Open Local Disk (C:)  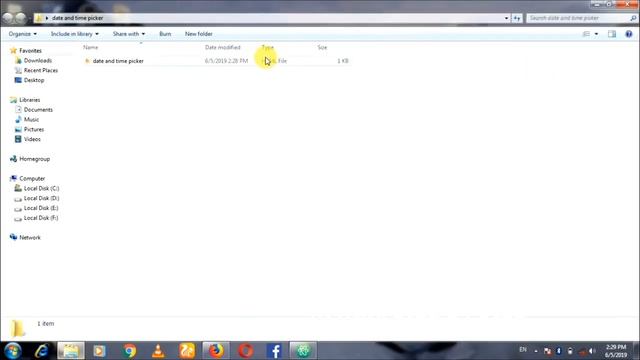pyautogui.click(x=42, y=188)
